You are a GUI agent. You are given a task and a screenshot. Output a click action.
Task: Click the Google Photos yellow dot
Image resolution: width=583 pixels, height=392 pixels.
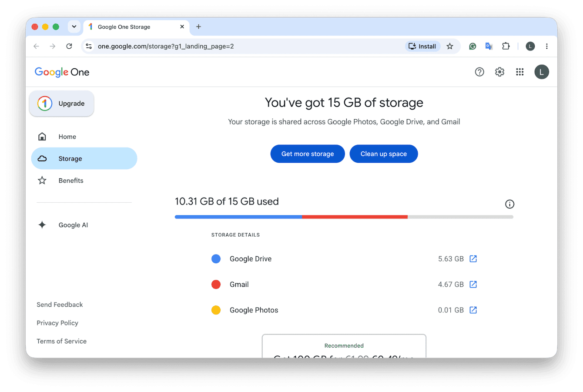tap(216, 310)
